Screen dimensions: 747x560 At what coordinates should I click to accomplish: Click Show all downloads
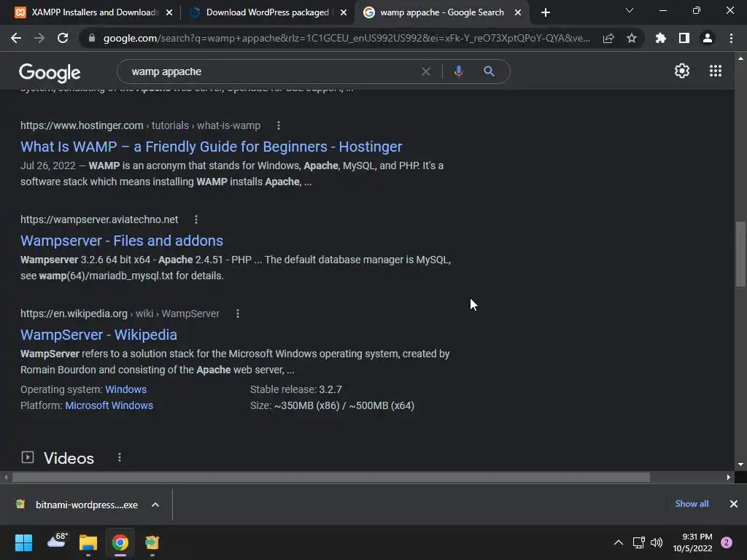(692, 504)
